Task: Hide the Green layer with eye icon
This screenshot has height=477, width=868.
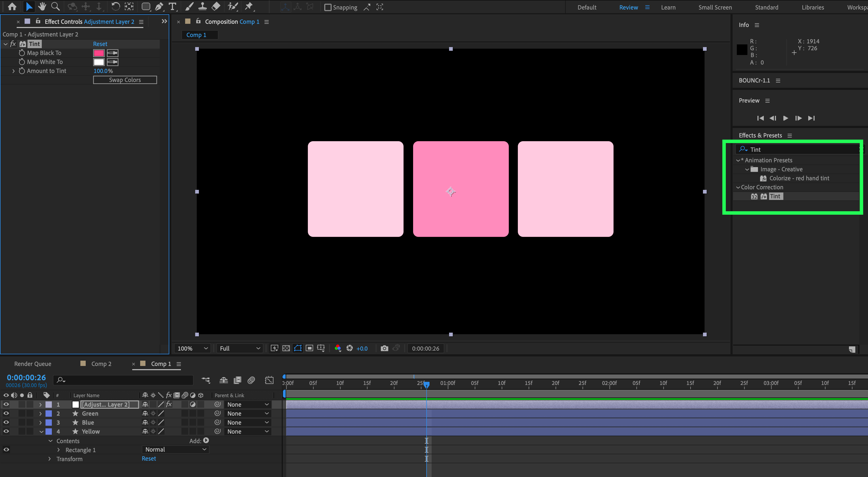Action: tap(6, 413)
